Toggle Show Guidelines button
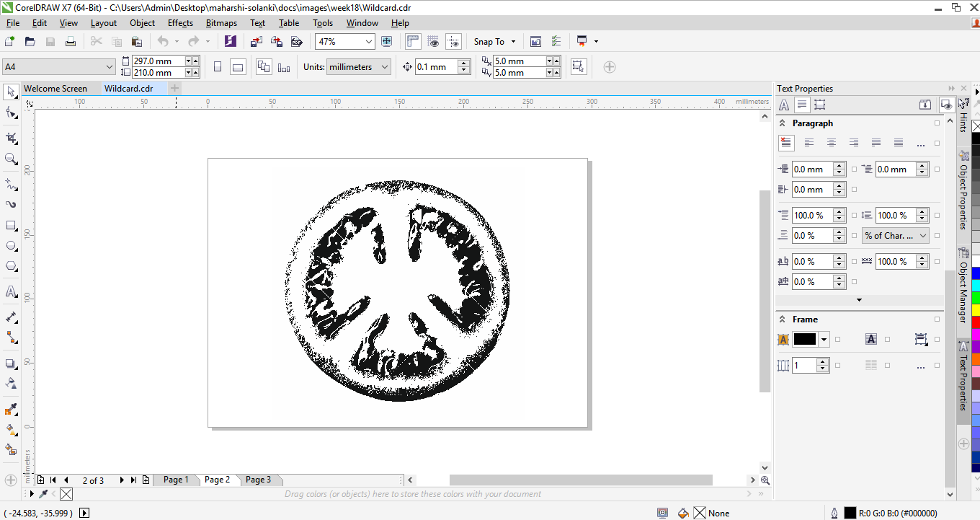The image size is (980, 520). [x=453, y=42]
